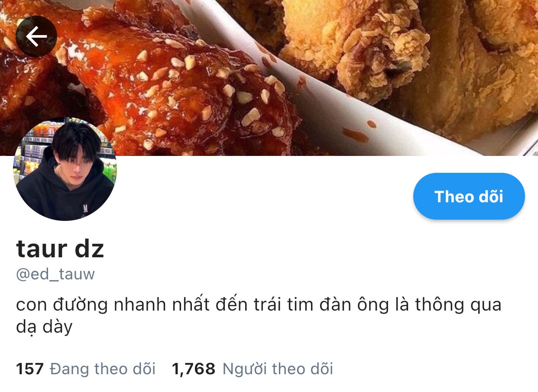Go back using the left arrow icon

tap(36, 37)
